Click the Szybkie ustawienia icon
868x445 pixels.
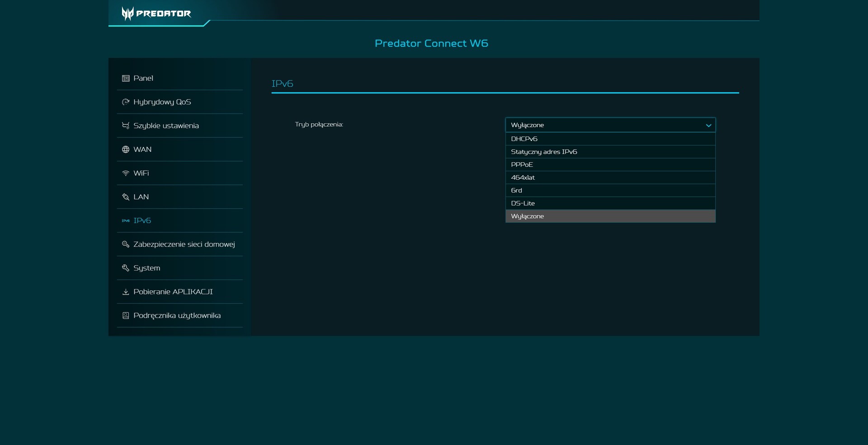126,126
